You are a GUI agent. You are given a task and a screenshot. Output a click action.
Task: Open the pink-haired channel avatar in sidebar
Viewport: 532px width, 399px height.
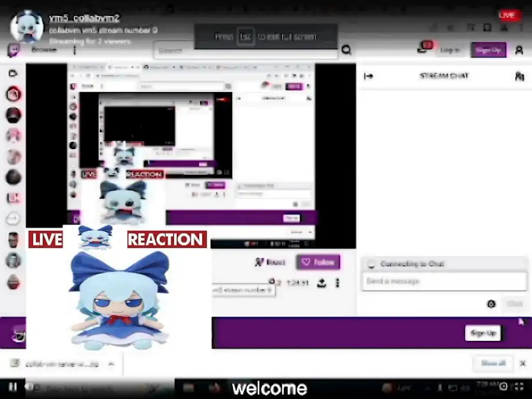[14, 136]
